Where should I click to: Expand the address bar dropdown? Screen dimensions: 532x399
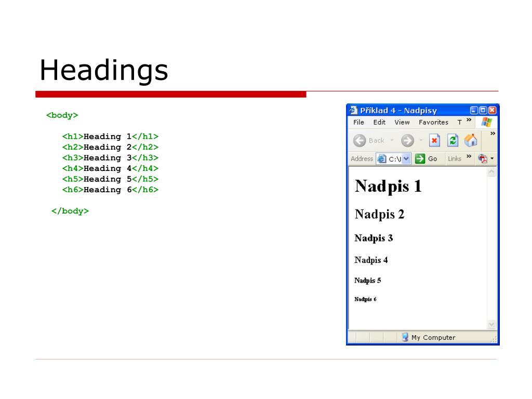click(x=406, y=158)
